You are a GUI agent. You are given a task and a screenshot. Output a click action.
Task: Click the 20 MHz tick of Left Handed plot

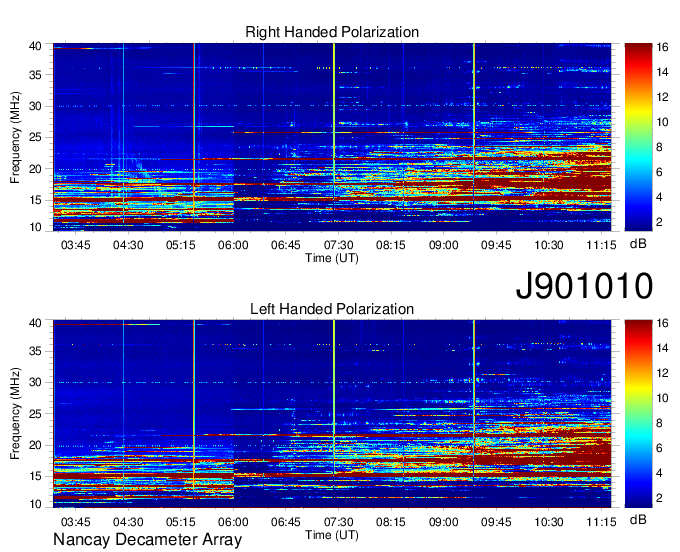(35, 445)
